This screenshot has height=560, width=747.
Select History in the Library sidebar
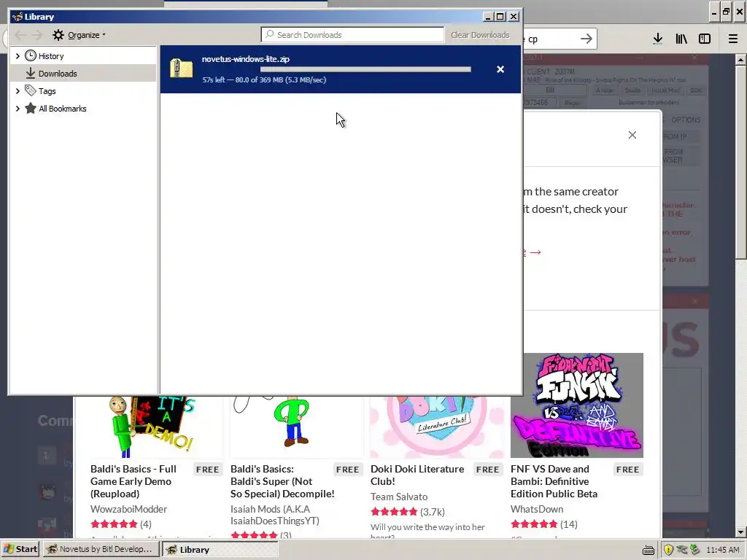coord(51,56)
